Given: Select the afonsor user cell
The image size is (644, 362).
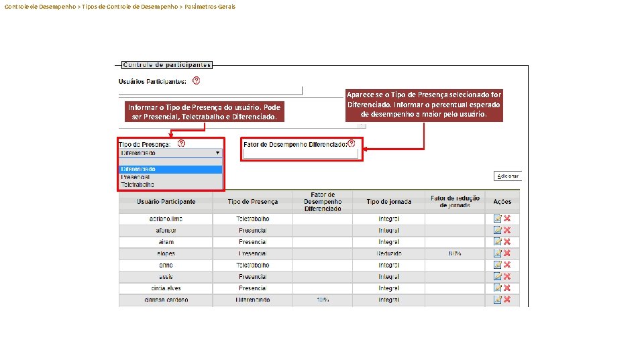Looking at the screenshot, I should tap(166, 230).
